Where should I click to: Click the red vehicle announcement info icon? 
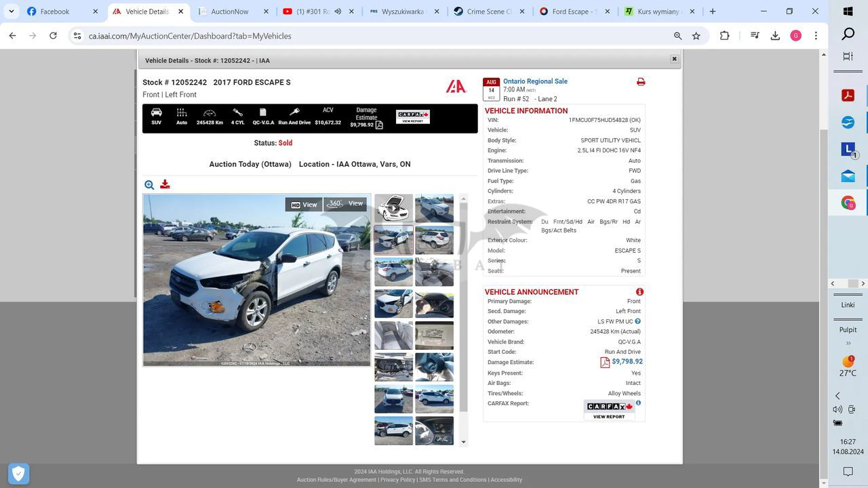(x=639, y=292)
